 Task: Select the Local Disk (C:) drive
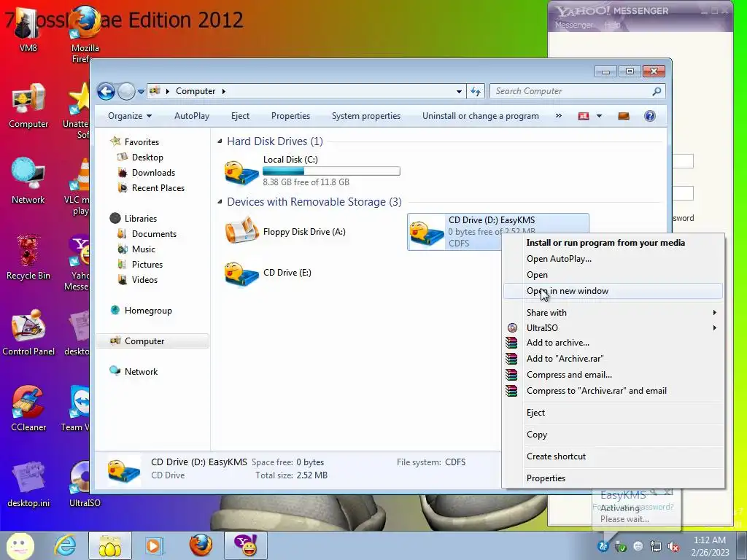coord(312,171)
